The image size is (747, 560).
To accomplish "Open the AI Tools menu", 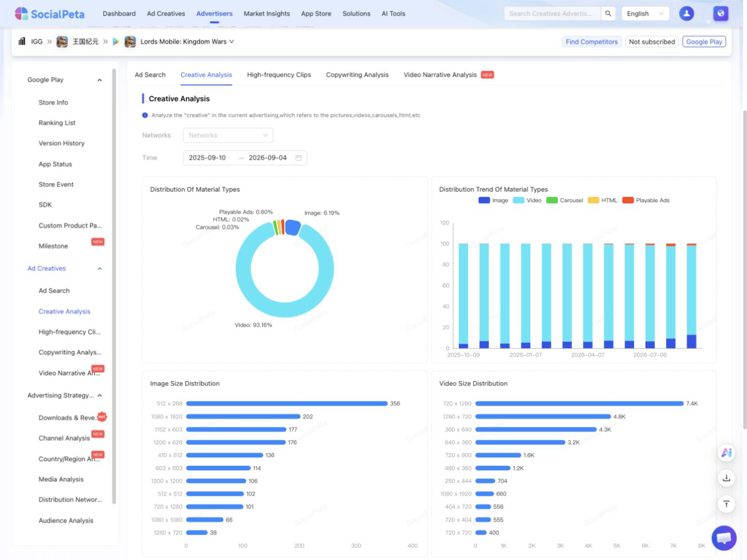I will [393, 14].
